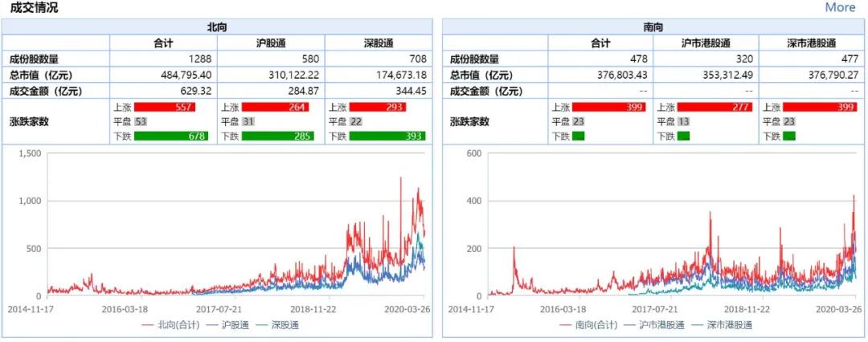Click the 376,790.27 market value cell

point(812,75)
